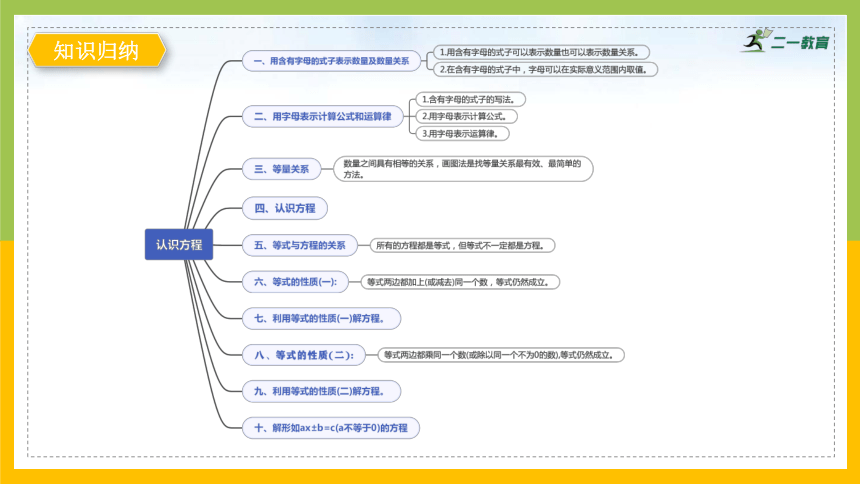This screenshot has width=860, height=484.
Task: Select node 一、用含有字母的式子表示数量及数量关系
Action: point(331,61)
